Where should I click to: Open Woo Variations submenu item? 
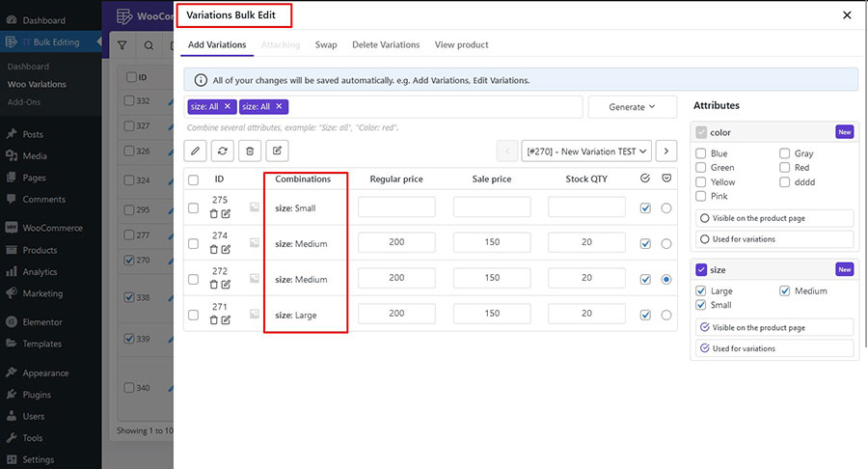37,84
